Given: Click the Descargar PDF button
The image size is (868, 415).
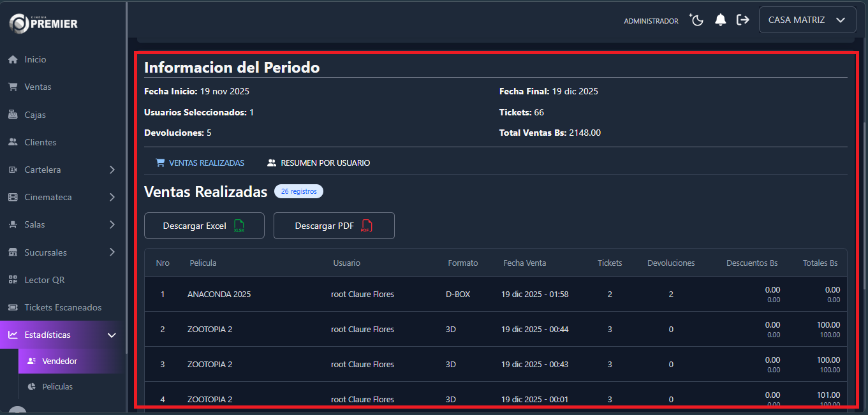Looking at the screenshot, I should [x=334, y=226].
